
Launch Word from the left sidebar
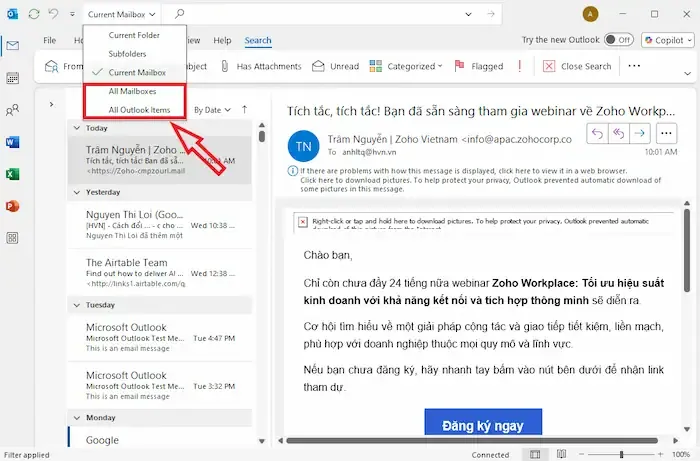tap(12, 142)
